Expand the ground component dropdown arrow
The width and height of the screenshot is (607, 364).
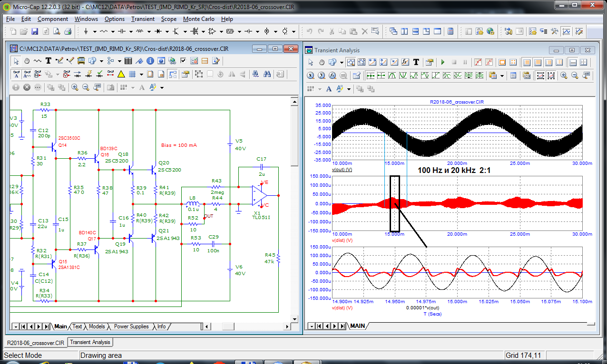click(95, 32)
